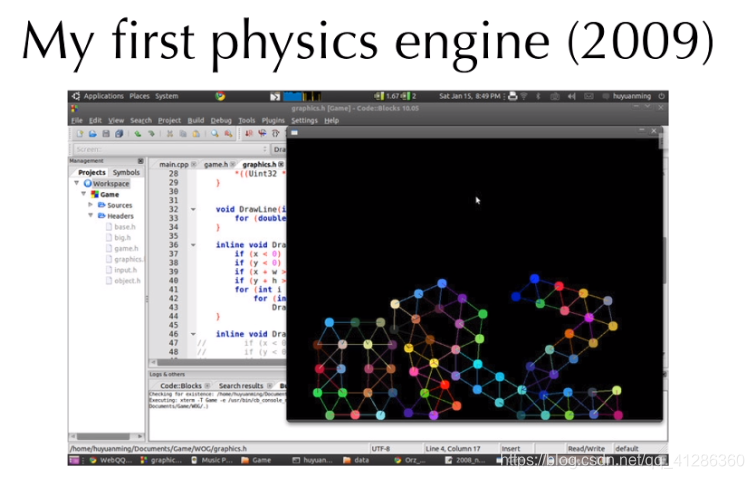Image resolution: width=754 pixels, height=479 pixels.
Task: Switch to WebQQ taskbar window
Action: pos(111,460)
